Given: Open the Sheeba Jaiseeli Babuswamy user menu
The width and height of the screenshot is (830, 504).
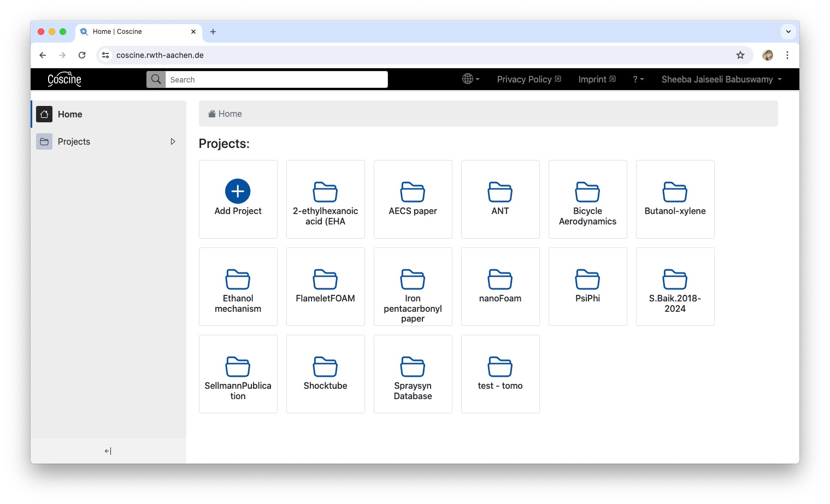Looking at the screenshot, I should [x=721, y=79].
